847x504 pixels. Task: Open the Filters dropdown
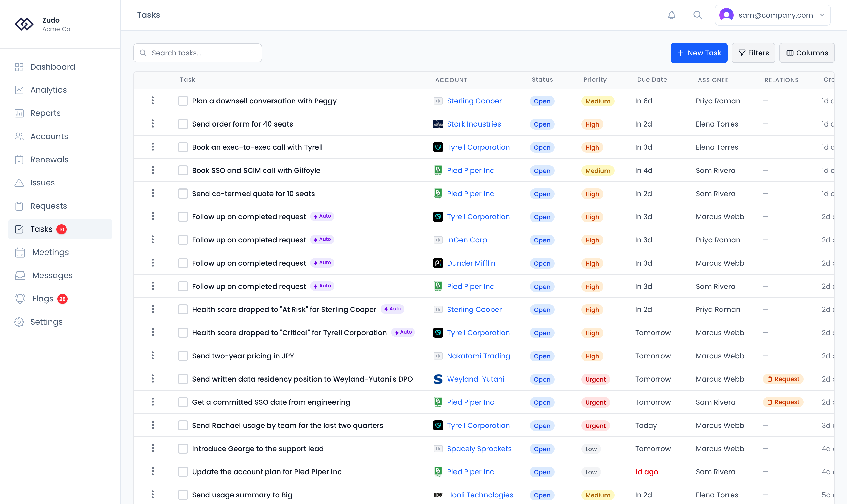click(x=753, y=53)
